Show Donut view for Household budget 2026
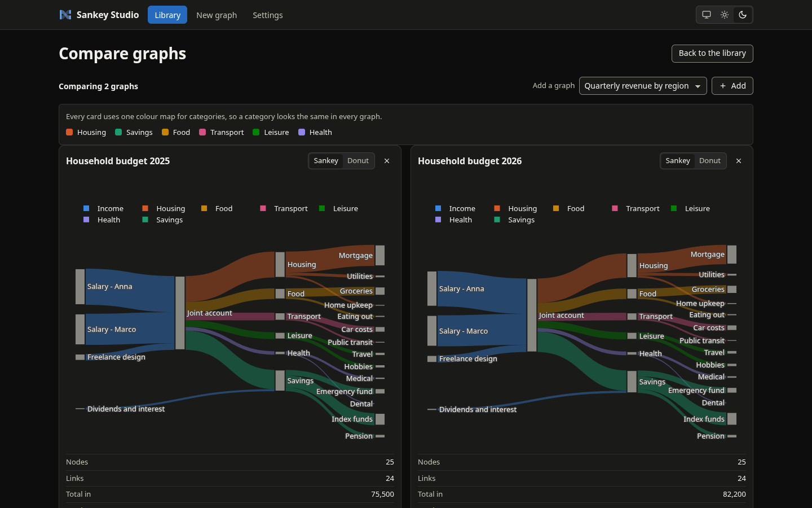The image size is (812, 508). pyautogui.click(x=710, y=161)
